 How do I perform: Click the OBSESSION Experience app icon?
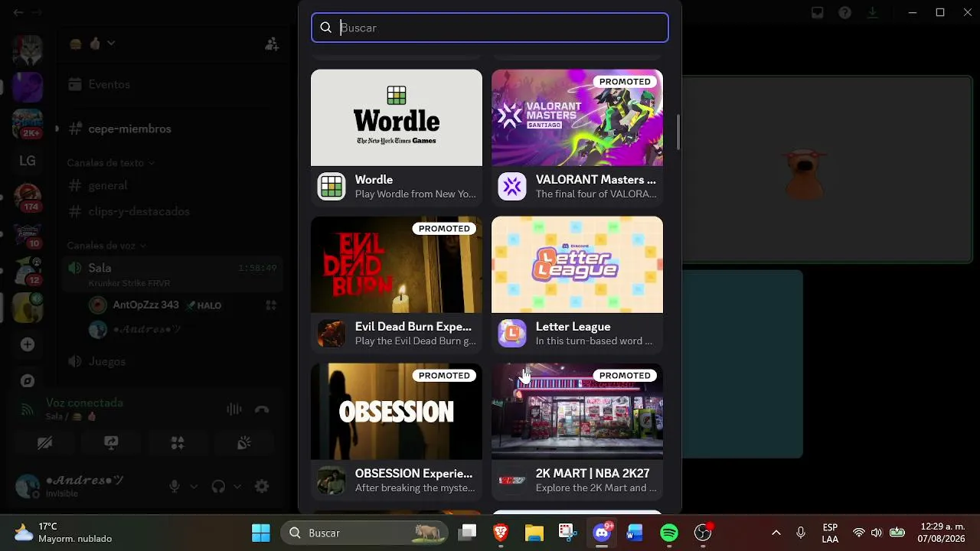pyautogui.click(x=332, y=480)
